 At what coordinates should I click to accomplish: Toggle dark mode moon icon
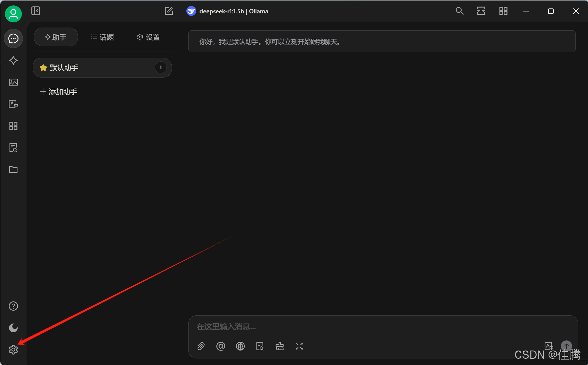pos(13,328)
